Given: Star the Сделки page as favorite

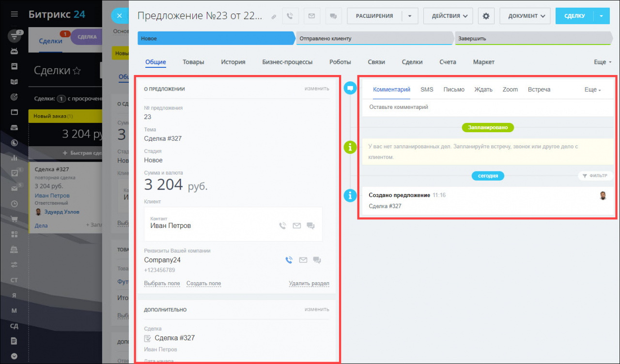Looking at the screenshot, I should pyautogui.click(x=77, y=71).
